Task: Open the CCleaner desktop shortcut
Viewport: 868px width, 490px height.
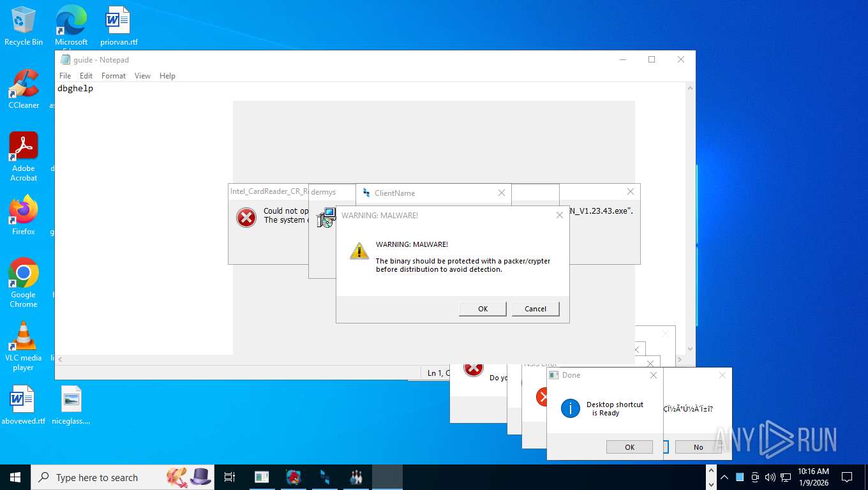Action: 24,89
